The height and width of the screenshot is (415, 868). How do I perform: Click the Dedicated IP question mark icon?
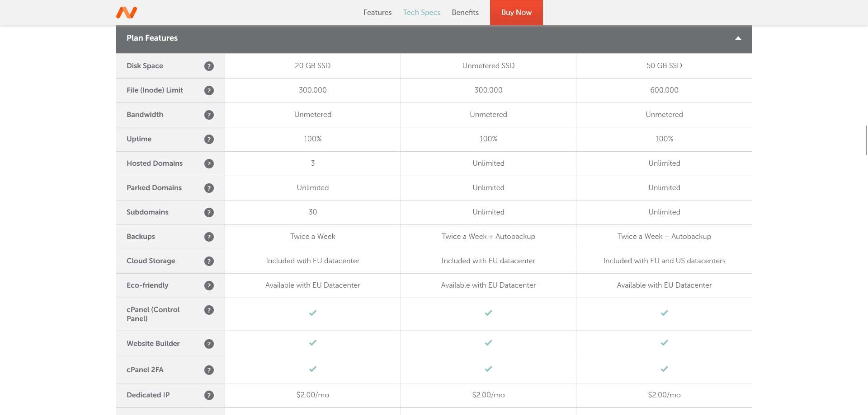click(x=209, y=395)
